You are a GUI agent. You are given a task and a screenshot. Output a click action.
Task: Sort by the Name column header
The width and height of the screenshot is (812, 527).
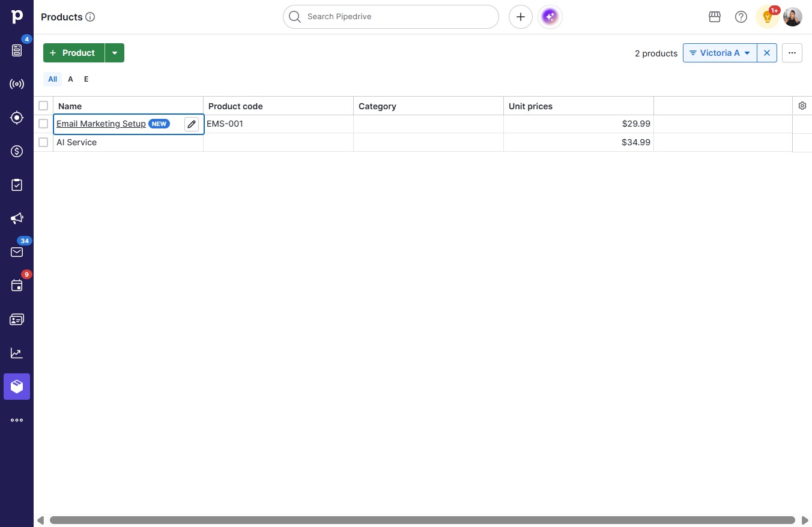(x=128, y=106)
